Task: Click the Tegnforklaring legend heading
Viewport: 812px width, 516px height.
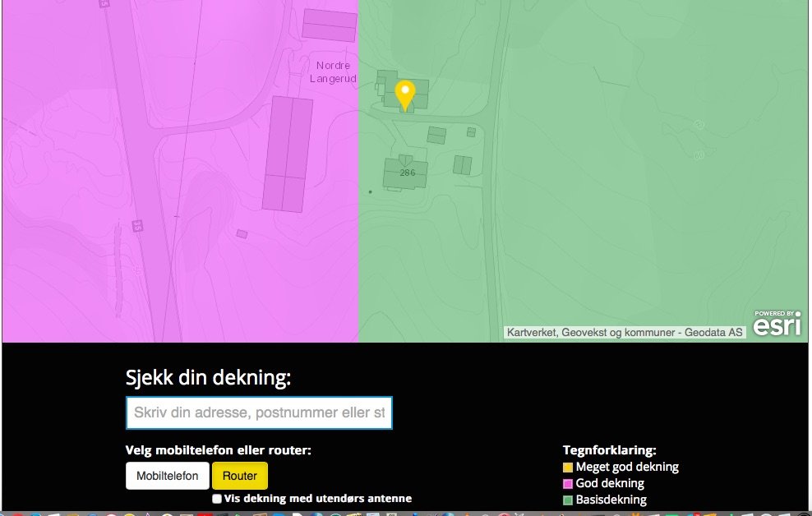Action: 610,449
